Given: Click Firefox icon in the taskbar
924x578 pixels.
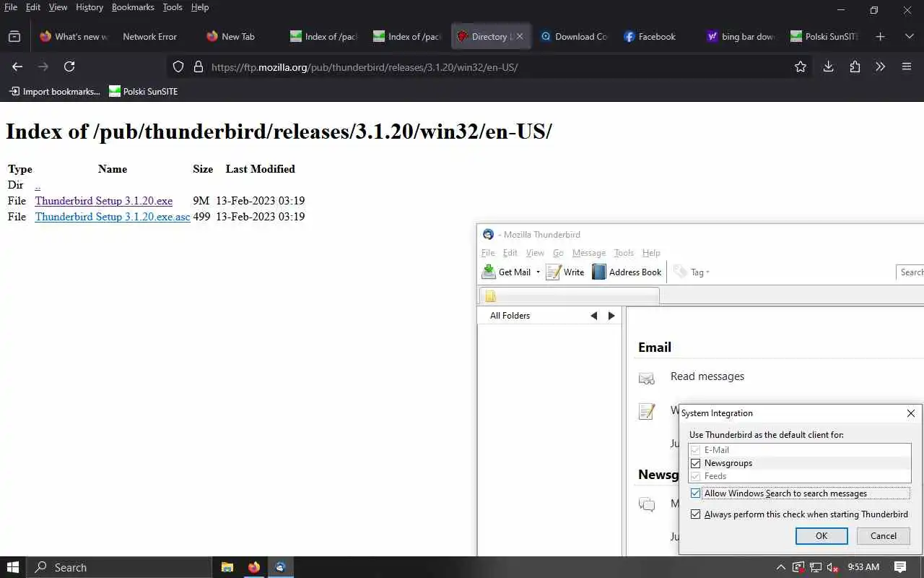Looking at the screenshot, I should 253,567.
